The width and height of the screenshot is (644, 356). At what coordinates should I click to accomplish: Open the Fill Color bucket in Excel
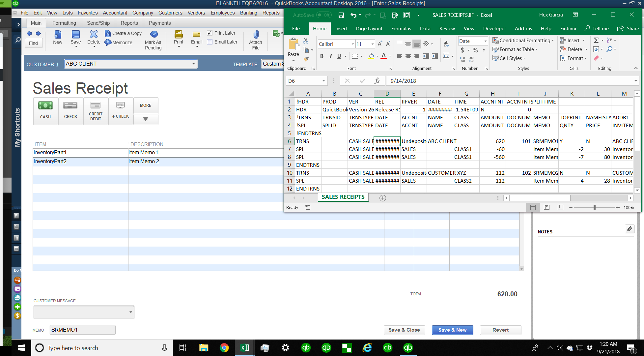pyautogui.click(x=371, y=56)
